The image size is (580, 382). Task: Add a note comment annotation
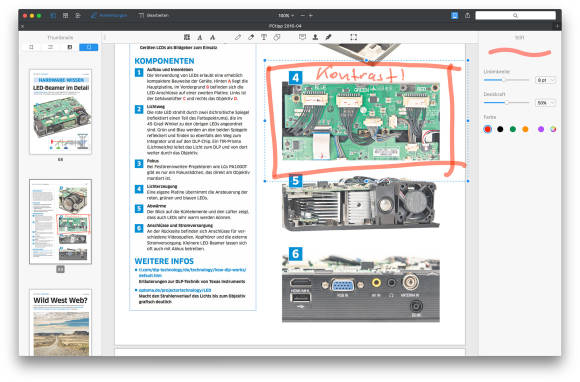click(302, 37)
